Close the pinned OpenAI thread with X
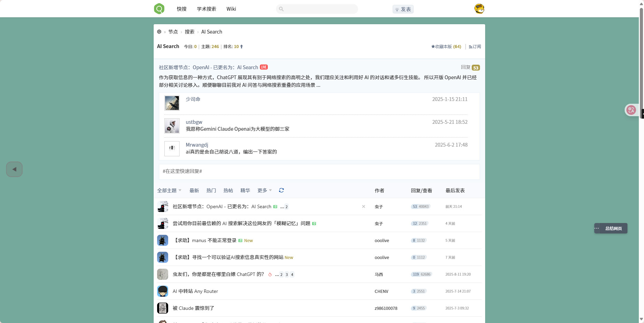Viewport: 644px width, 323px height. (x=363, y=206)
